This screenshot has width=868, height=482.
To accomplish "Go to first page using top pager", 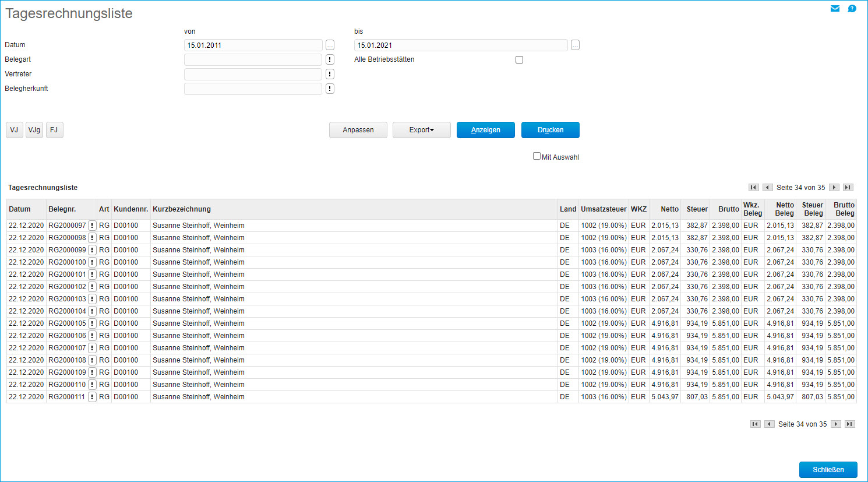I will click(753, 188).
